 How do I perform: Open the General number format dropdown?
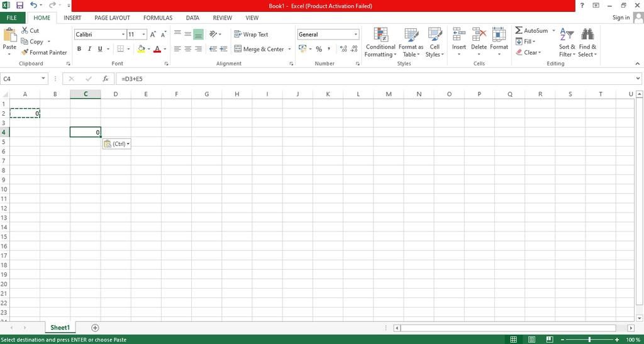tap(356, 35)
